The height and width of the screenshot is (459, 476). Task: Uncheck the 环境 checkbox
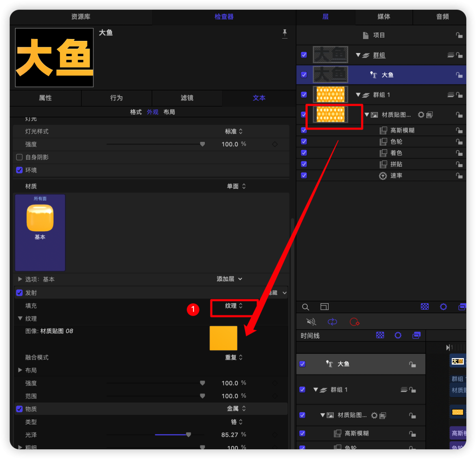pyautogui.click(x=20, y=170)
